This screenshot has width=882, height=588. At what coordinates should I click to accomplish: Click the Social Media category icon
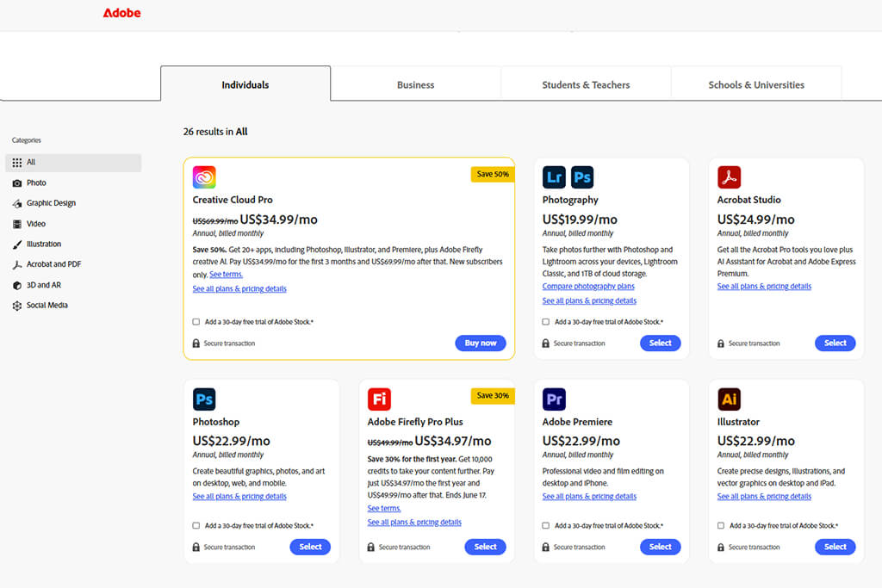point(17,306)
